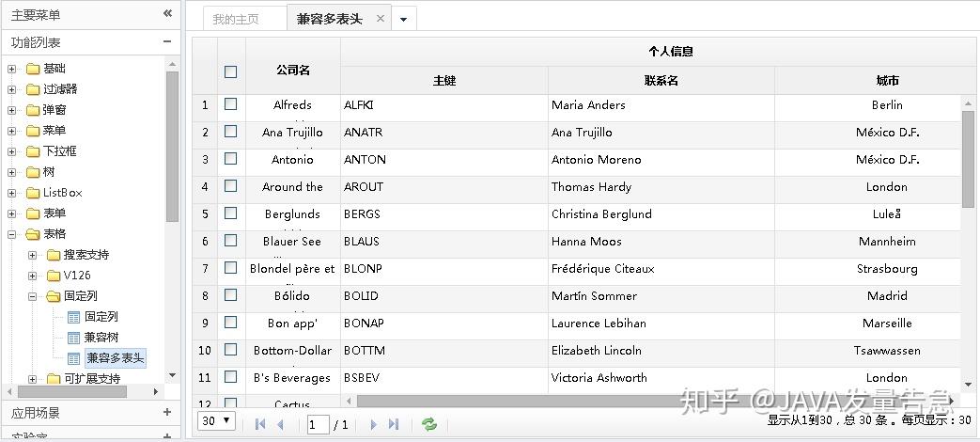Viewport: 980px width, 442px height.
Task: Toggle the select-all header checkbox
Action: (230, 71)
